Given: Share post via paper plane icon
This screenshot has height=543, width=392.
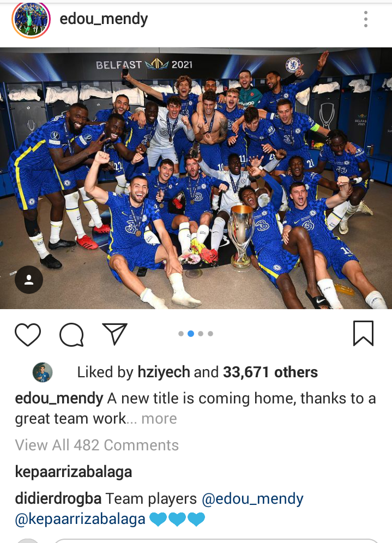Looking at the screenshot, I should click(114, 334).
